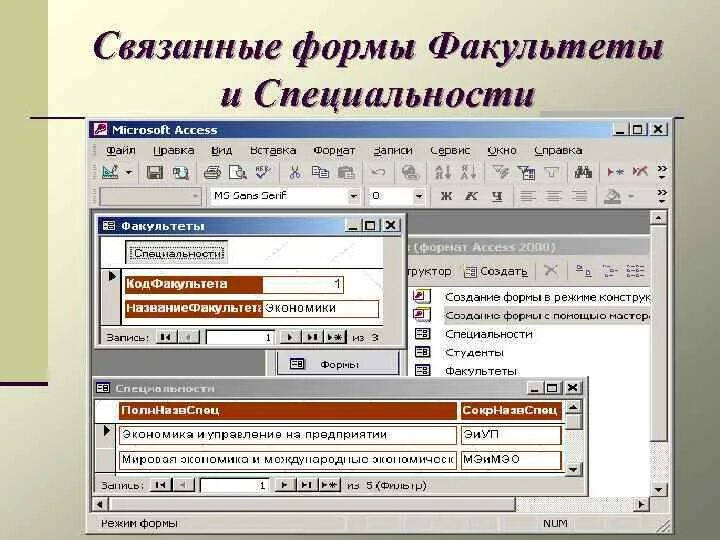Image resolution: width=720 pixels, height=540 pixels.
Task: Open the Справка menu
Action: (x=558, y=150)
